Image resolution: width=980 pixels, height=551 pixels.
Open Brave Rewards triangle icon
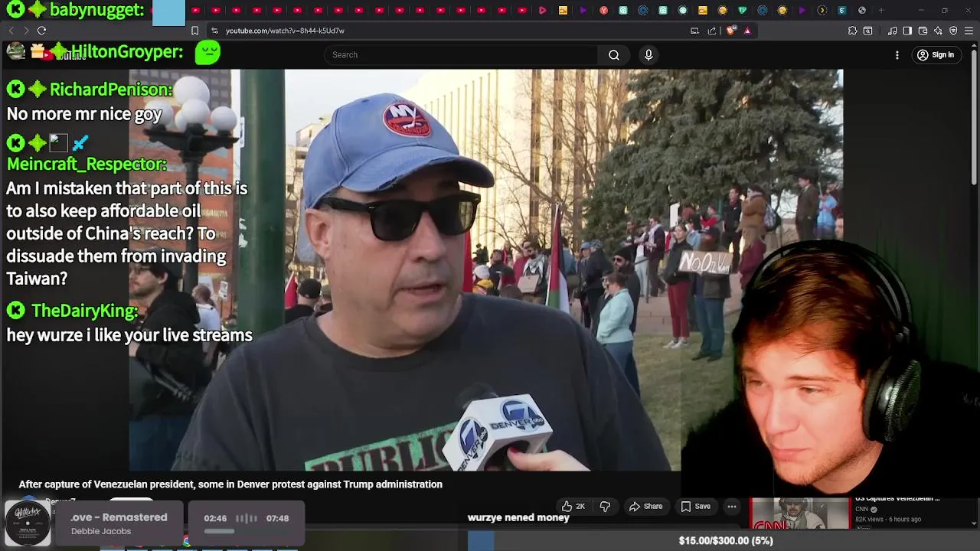point(747,31)
